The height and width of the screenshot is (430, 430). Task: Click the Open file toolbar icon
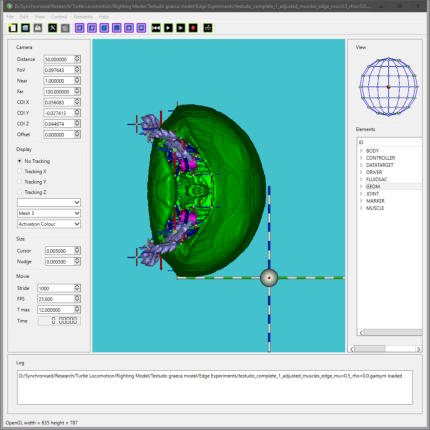25,28
